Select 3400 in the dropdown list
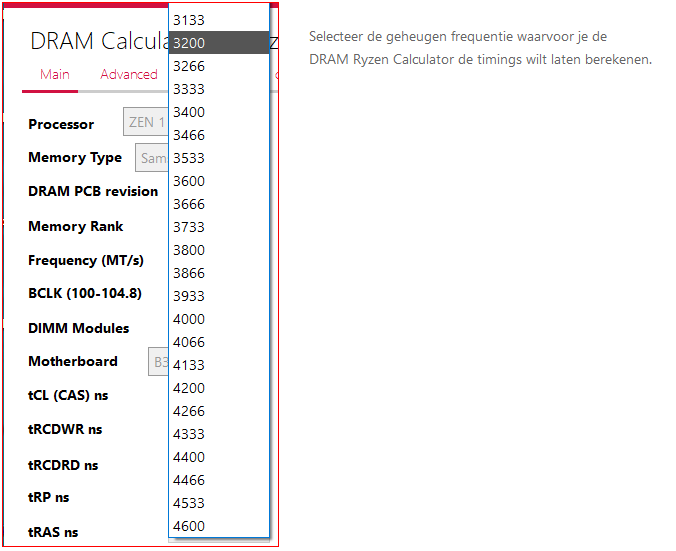 pyautogui.click(x=219, y=112)
